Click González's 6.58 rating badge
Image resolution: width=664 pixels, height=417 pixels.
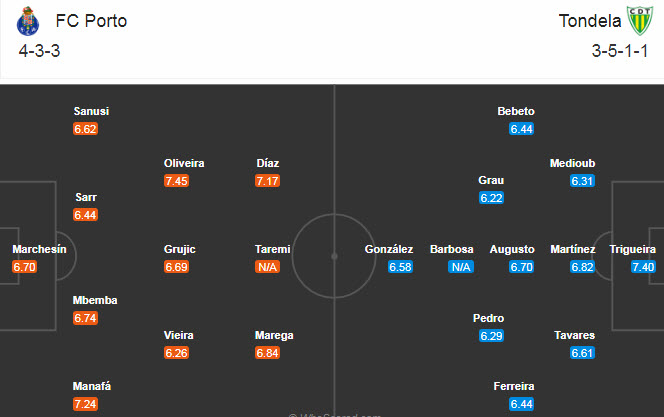click(x=401, y=267)
